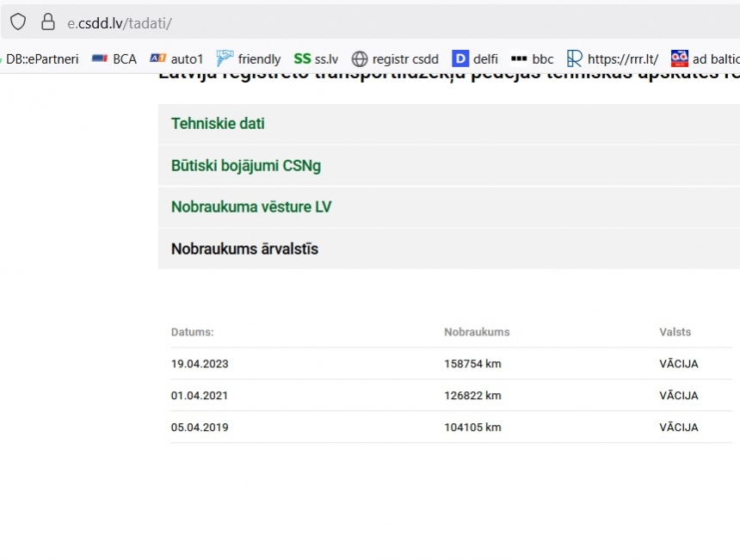
Task: Open the delfi bookmark
Action: tap(475, 59)
